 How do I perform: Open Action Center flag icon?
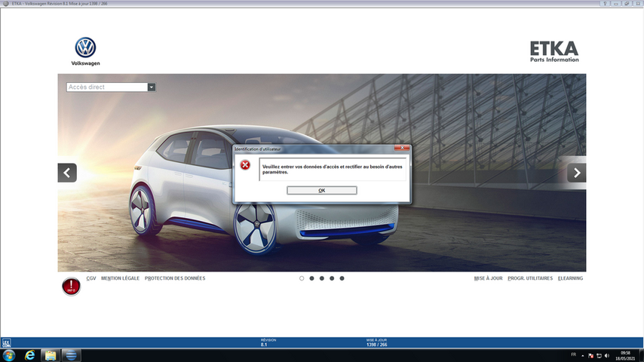coord(590,356)
